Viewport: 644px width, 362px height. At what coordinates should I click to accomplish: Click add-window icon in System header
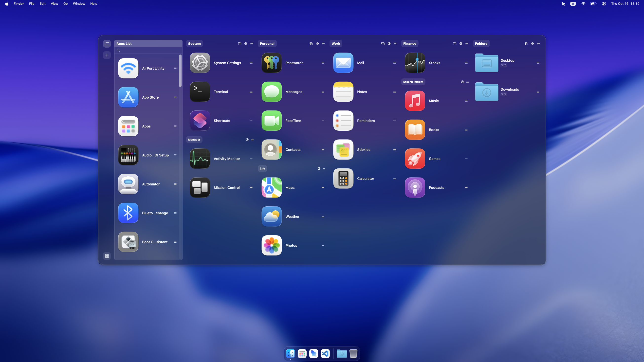click(x=239, y=43)
